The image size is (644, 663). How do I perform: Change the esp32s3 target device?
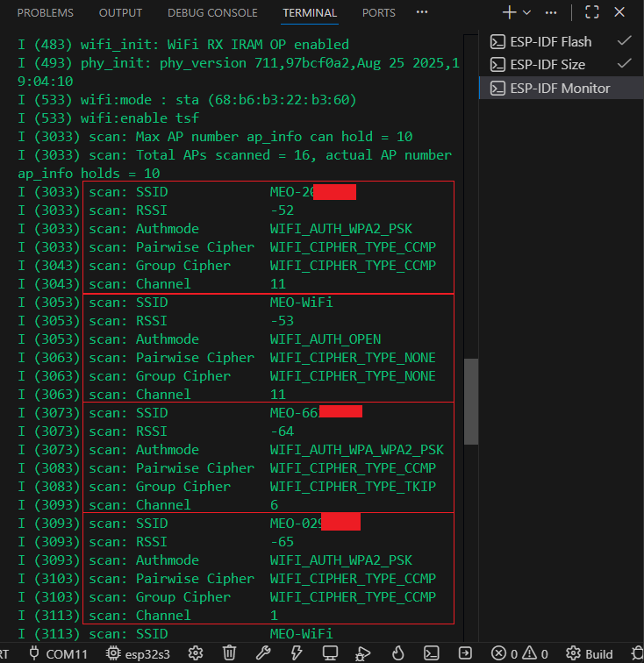coord(138,653)
